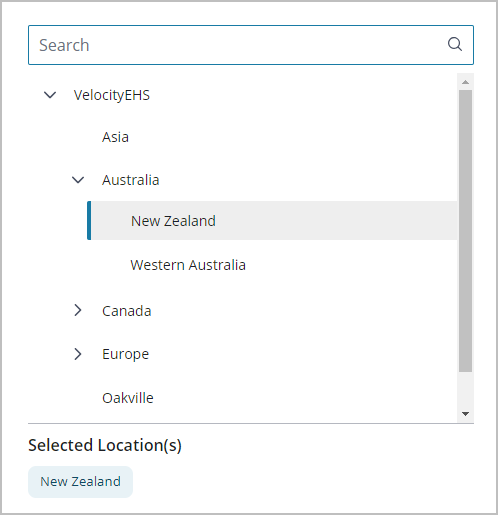
Task: Collapse the Australia branch chevron
Action: (x=78, y=180)
